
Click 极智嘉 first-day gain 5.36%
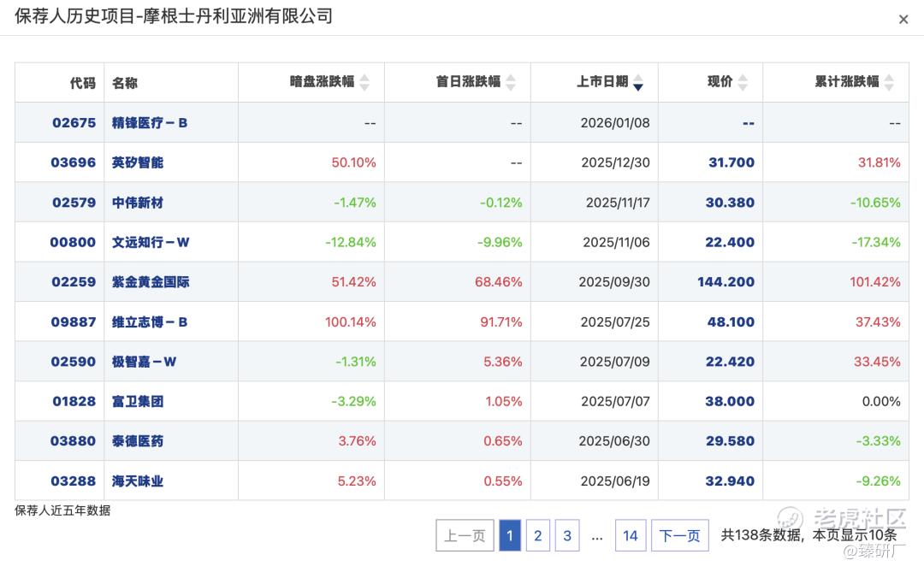pyautogui.click(x=503, y=362)
